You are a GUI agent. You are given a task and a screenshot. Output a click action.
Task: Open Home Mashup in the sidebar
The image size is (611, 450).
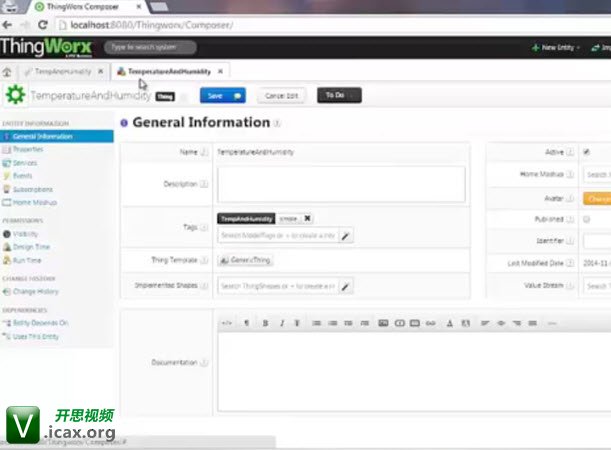(x=35, y=203)
